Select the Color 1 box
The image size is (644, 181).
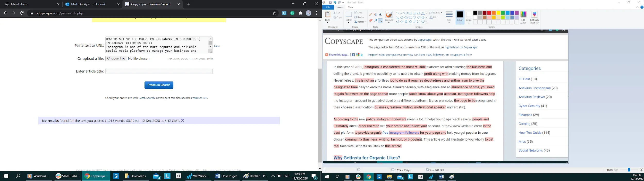[x=460, y=18]
